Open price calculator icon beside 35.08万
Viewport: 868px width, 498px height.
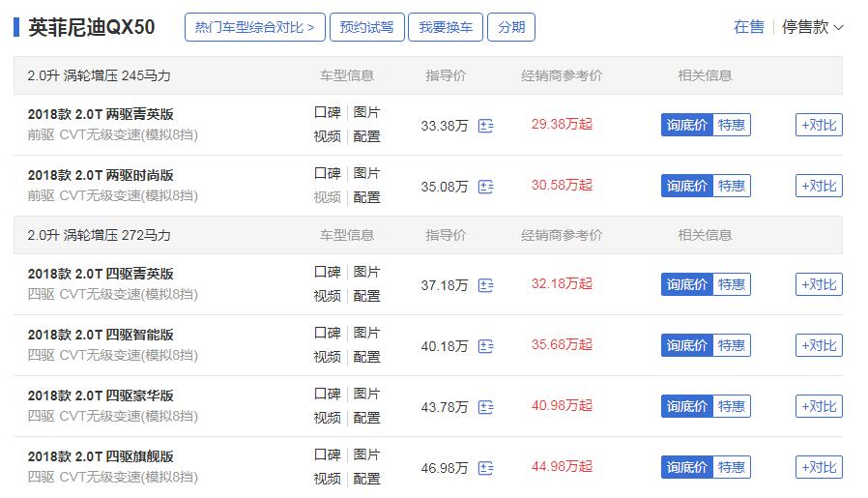click(485, 187)
